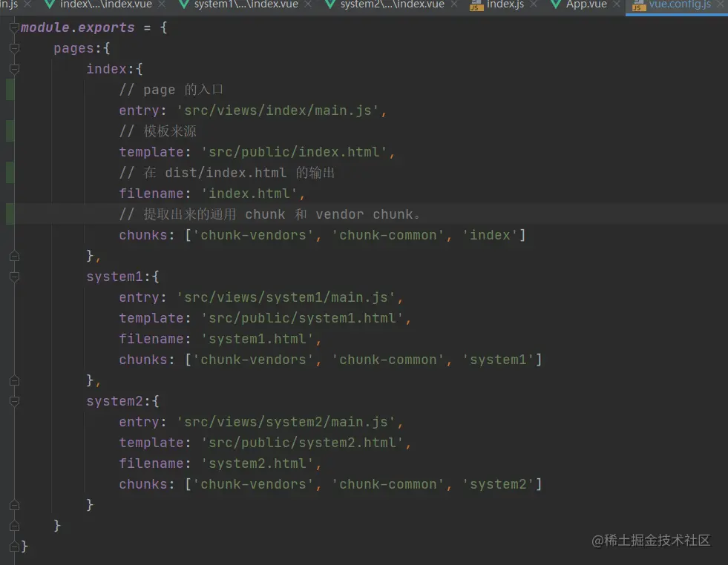Open the system2\...\index.vue editor tab
The height and width of the screenshot is (565, 728).
point(393,4)
